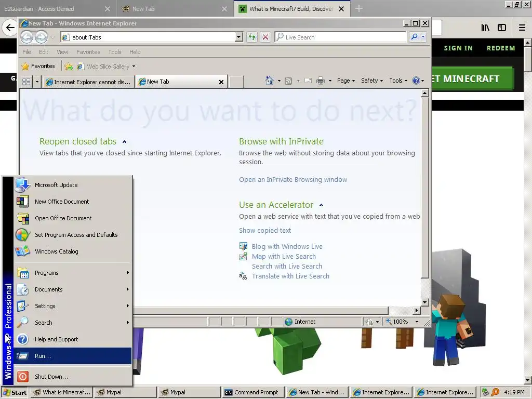This screenshot has height=399, width=532.
Task: Open the tab list dropdown arrow
Action: coord(37,82)
